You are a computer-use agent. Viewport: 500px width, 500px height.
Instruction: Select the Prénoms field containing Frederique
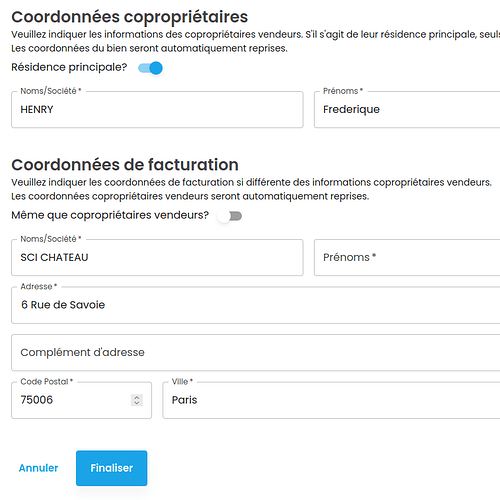pos(407,110)
